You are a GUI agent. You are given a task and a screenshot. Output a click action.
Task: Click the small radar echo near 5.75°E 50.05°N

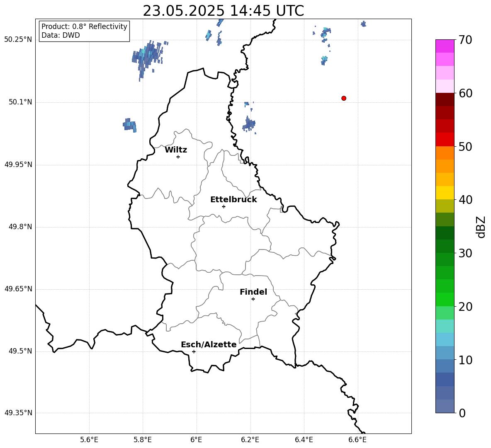130,125
